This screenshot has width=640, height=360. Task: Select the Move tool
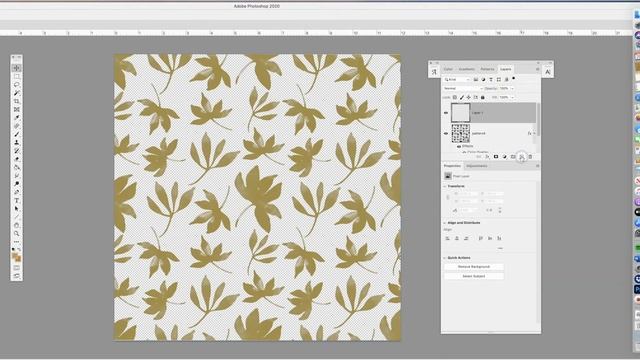coord(17,68)
